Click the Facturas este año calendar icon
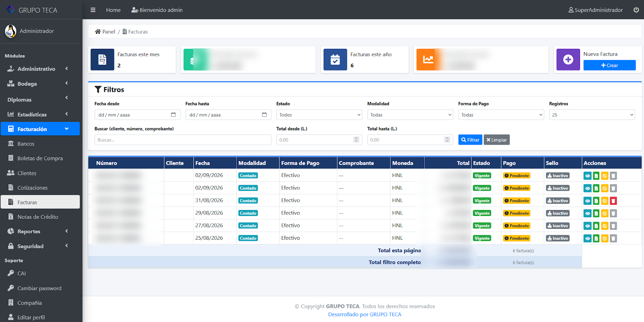The width and height of the screenshot is (644, 322). click(x=335, y=60)
